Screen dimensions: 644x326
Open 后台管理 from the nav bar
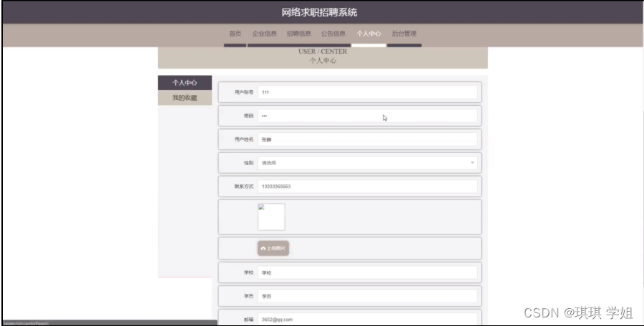point(404,34)
